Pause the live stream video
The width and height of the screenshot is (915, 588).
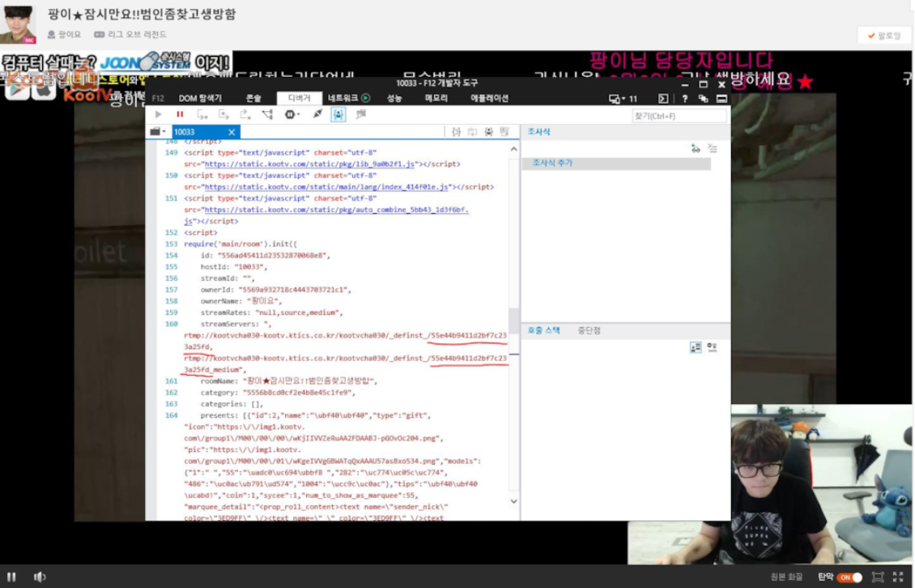click(11, 577)
